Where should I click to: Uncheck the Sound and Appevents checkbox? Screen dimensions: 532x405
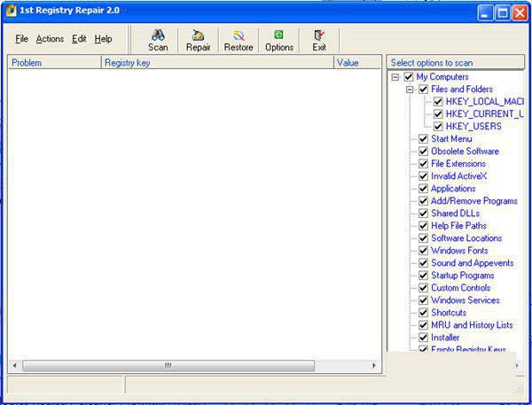click(x=423, y=263)
